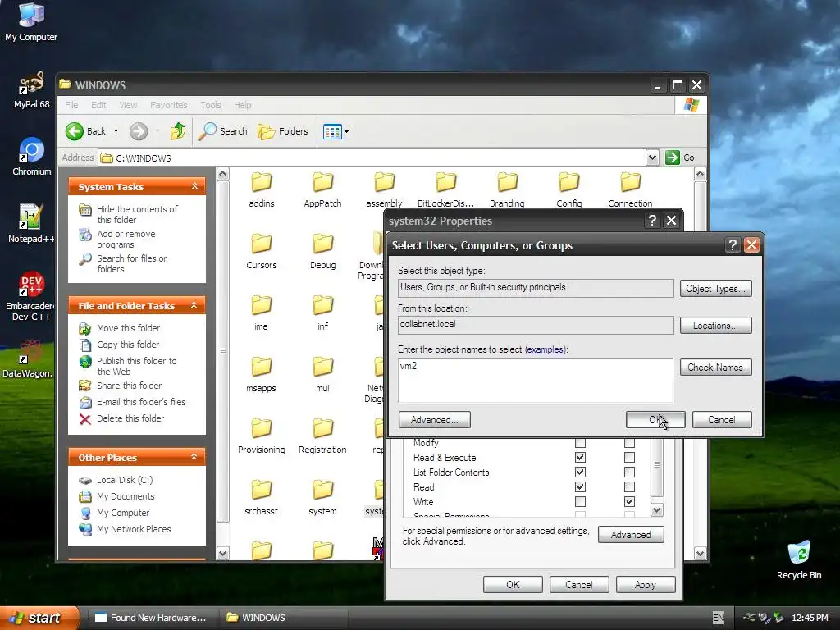Expand the Address bar dropdown
This screenshot has height=630, width=840.
(x=652, y=157)
